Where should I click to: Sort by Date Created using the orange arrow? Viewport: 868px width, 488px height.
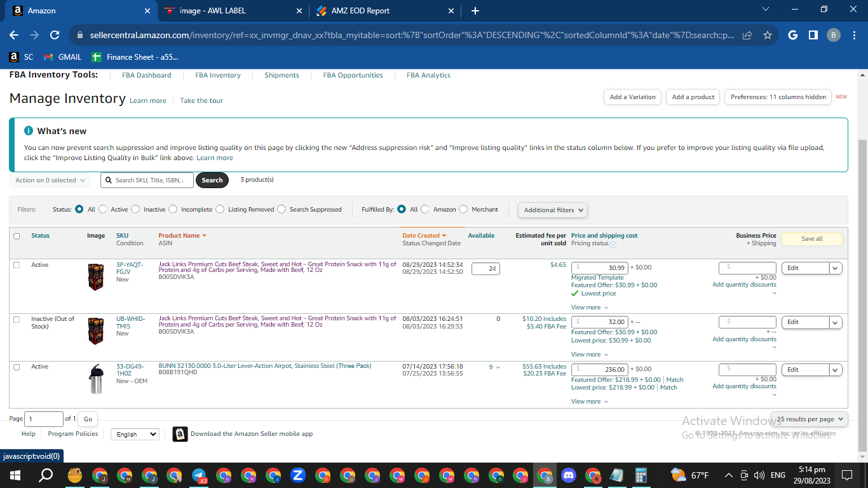pyautogui.click(x=444, y=236)
